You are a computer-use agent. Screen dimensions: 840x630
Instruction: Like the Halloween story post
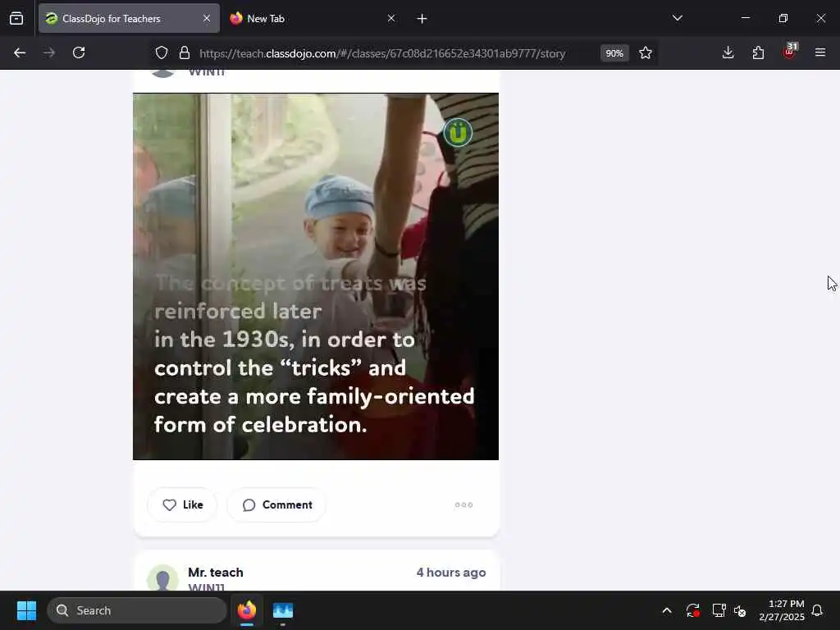pyautogui.click(x=182, y=504)
